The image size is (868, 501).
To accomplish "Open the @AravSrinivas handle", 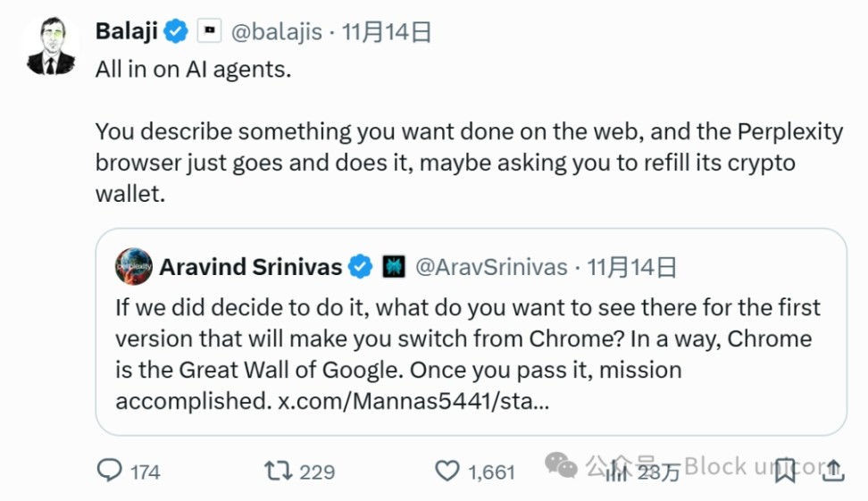I will [x=491, y=267].
